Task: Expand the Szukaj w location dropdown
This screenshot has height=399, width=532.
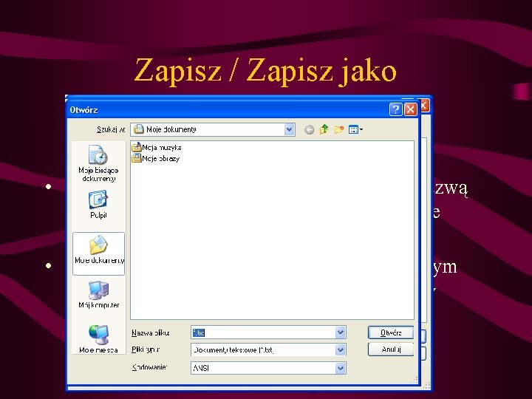Action: 289,129
